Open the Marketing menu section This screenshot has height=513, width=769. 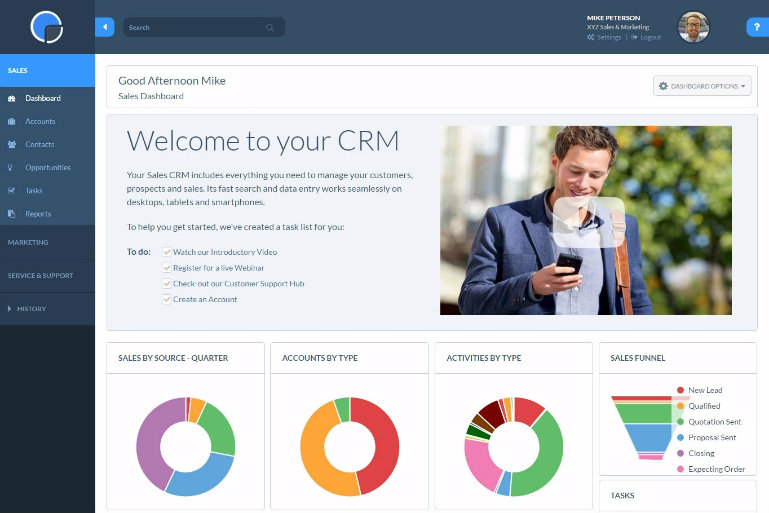click(28, 242)
